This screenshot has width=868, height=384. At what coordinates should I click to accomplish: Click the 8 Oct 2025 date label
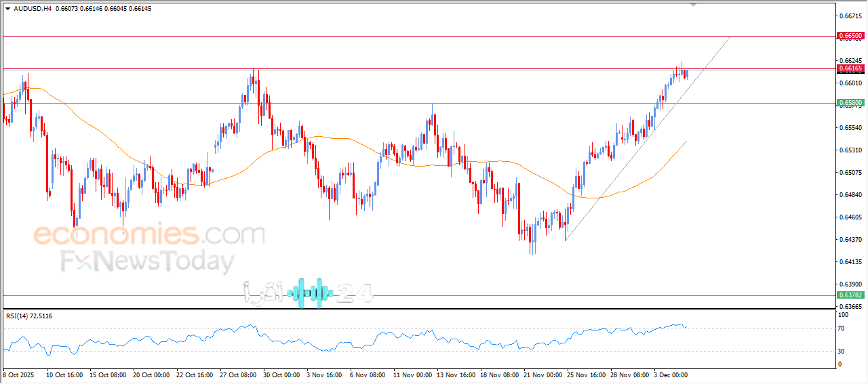pyautogui.click(x=19, y=374)
